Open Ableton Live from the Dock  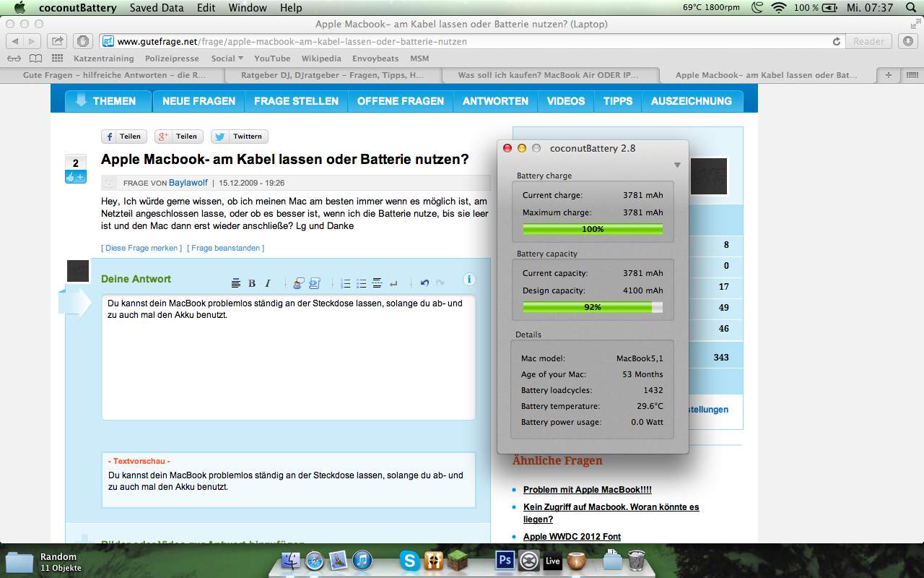pos(552,560)
